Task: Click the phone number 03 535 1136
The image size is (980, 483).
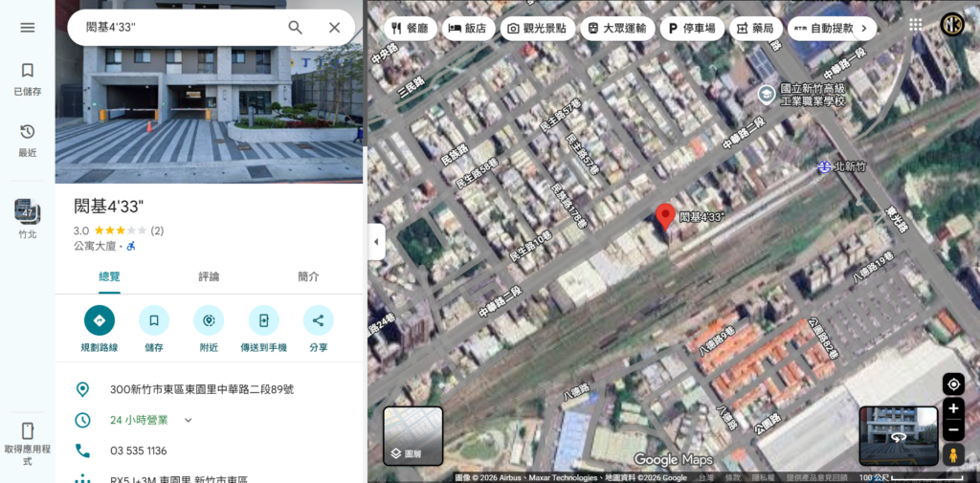Action: coord(138,450)
